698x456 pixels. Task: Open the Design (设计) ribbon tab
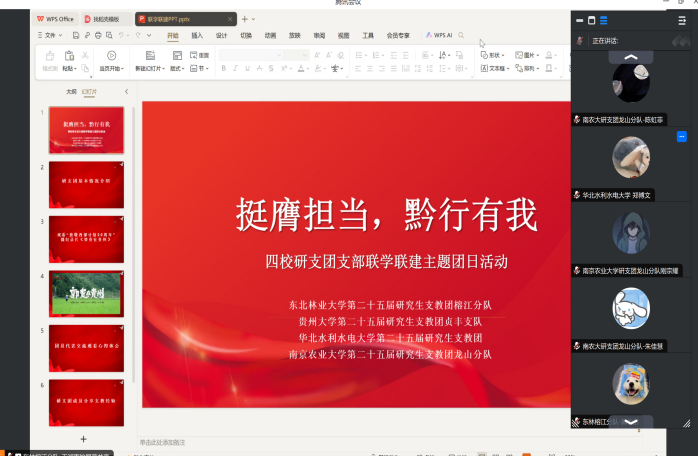click(221, 35)
